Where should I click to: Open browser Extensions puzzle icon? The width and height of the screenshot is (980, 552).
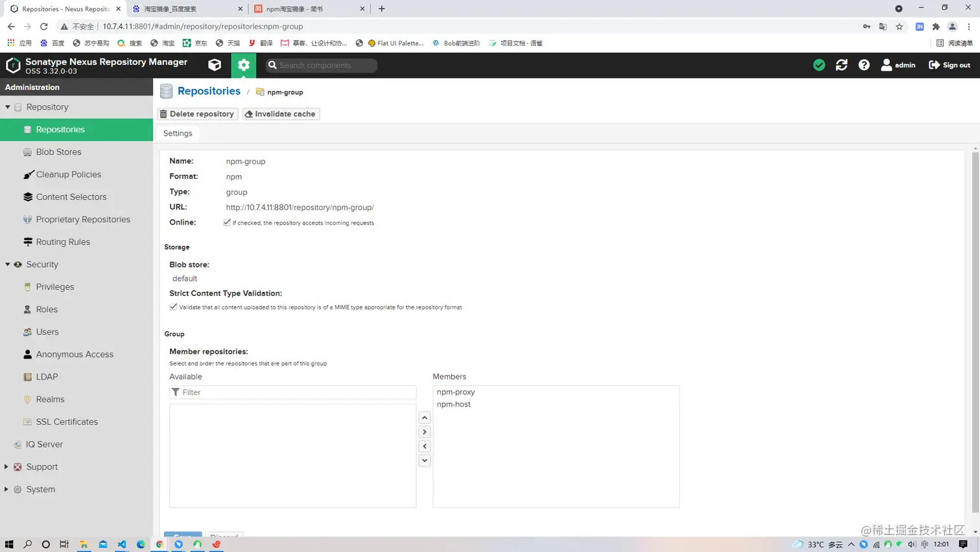tap(936, 27)
